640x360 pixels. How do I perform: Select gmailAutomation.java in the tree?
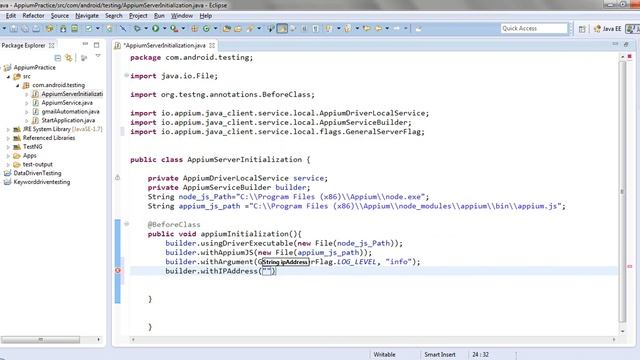pyautogui.click(x=70, y=111)
